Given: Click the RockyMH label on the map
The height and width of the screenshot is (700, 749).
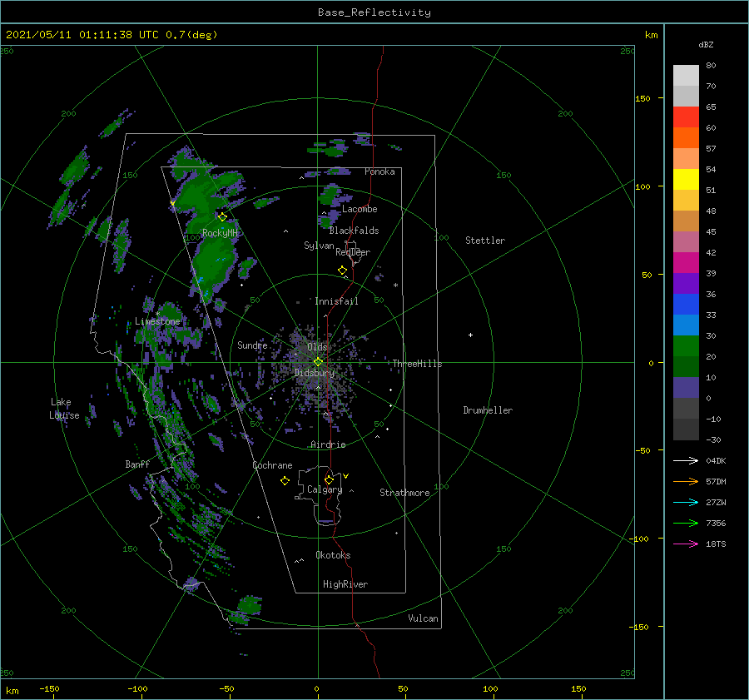Looking at the screenshot, I should pyautogui.click(x=220, y=233).
